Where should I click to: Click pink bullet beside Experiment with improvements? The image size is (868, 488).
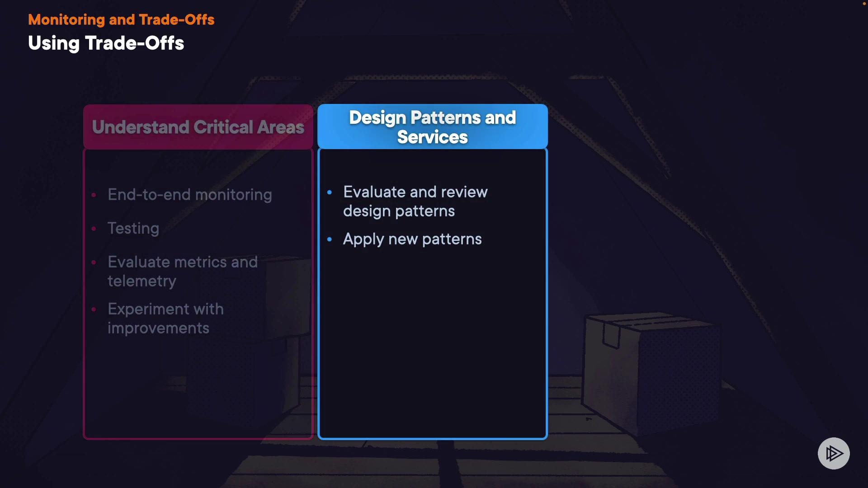pyautogui.click(x=94, y=310)
